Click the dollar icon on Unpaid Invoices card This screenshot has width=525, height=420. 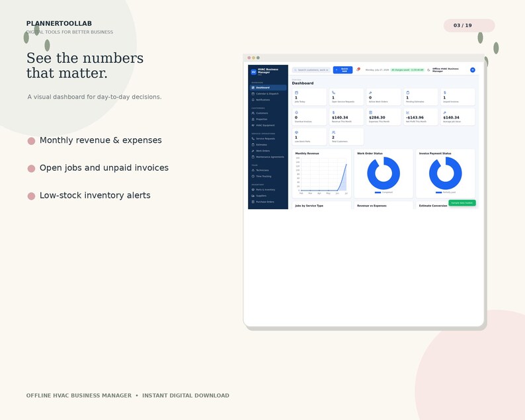[x=444, y=93]
